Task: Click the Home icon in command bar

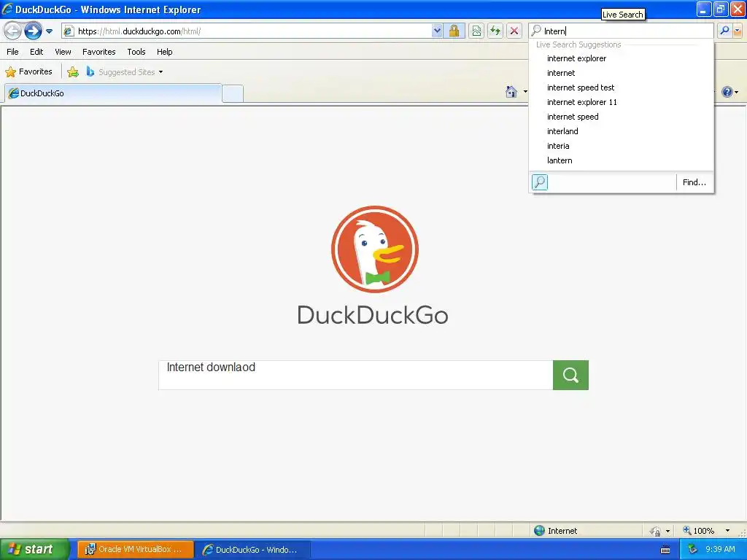Action: (x=511, y=91)
